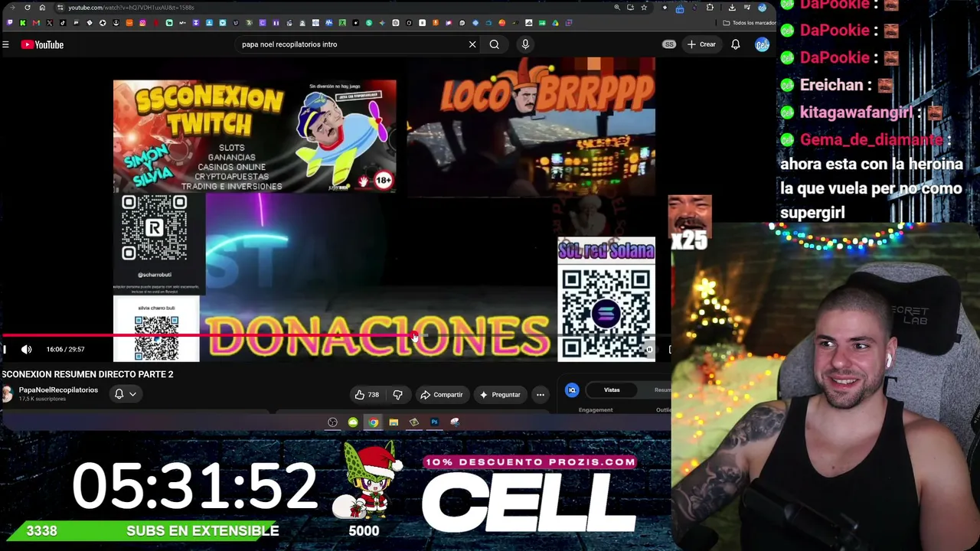980x551 pixels.
Task: Click the 16:06 / 29:57 time display
Action: (65, 350)
